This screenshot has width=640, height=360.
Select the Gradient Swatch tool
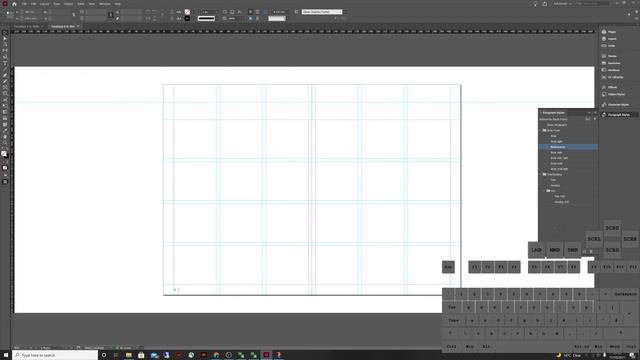5,112
